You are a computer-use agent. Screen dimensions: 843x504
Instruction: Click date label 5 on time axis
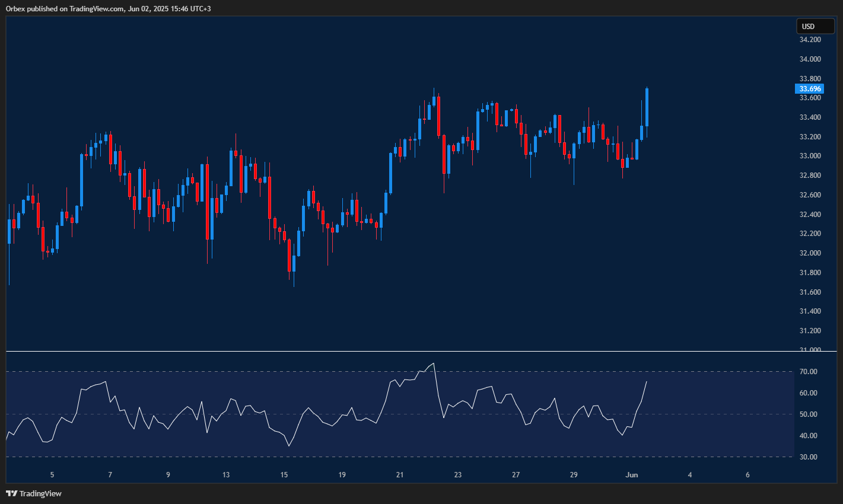coord(52,475)
